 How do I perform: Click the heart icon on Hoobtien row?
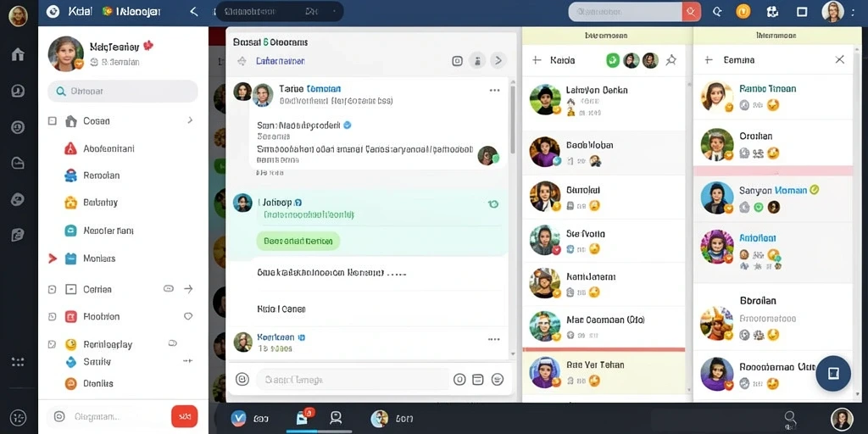[188, 316]
